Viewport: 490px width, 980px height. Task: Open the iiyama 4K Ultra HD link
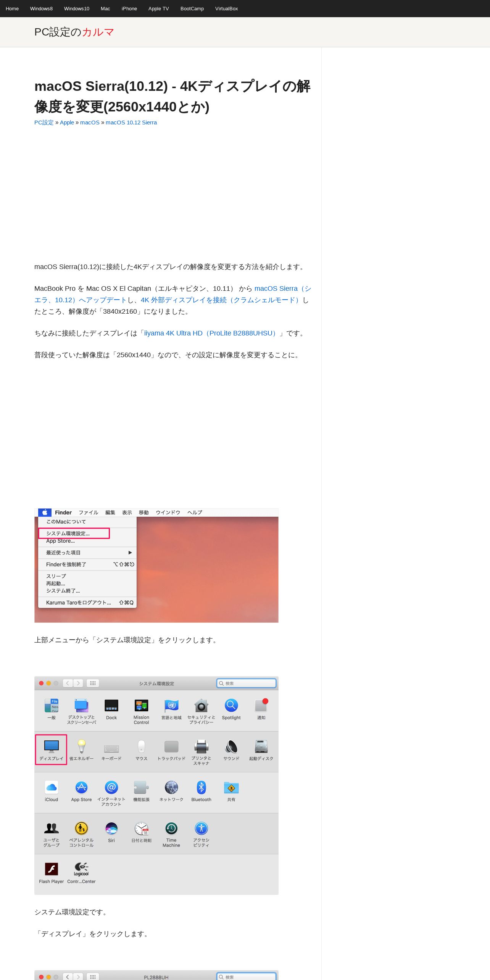211,333
